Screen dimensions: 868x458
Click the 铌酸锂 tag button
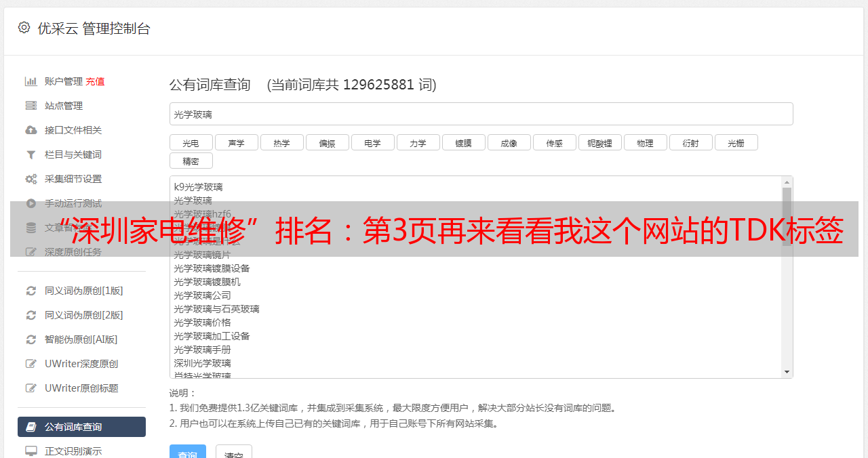click(x=599, y=142)
